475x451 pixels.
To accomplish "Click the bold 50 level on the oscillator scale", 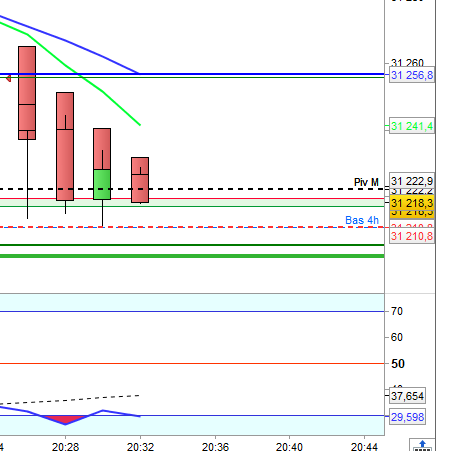I will coord(398,364).
